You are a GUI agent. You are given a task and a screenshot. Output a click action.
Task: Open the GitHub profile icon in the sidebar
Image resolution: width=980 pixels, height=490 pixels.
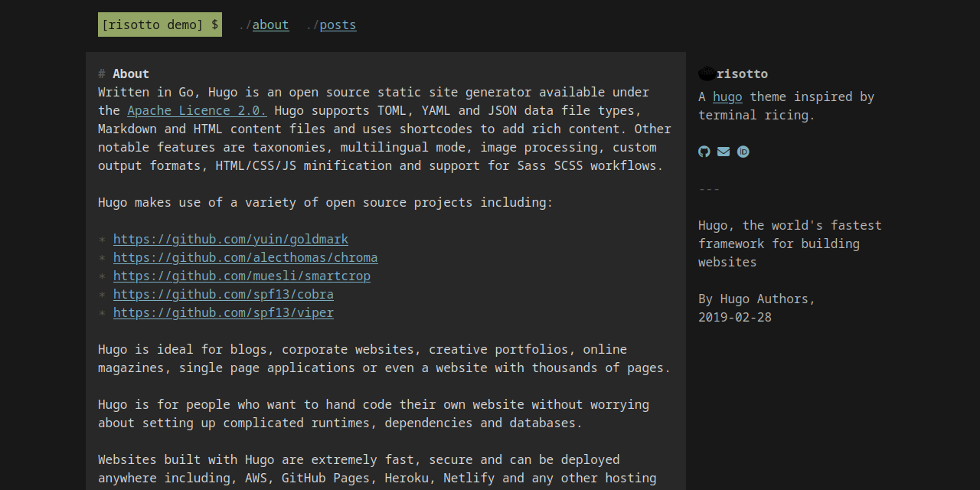click(x=703, y=152)
